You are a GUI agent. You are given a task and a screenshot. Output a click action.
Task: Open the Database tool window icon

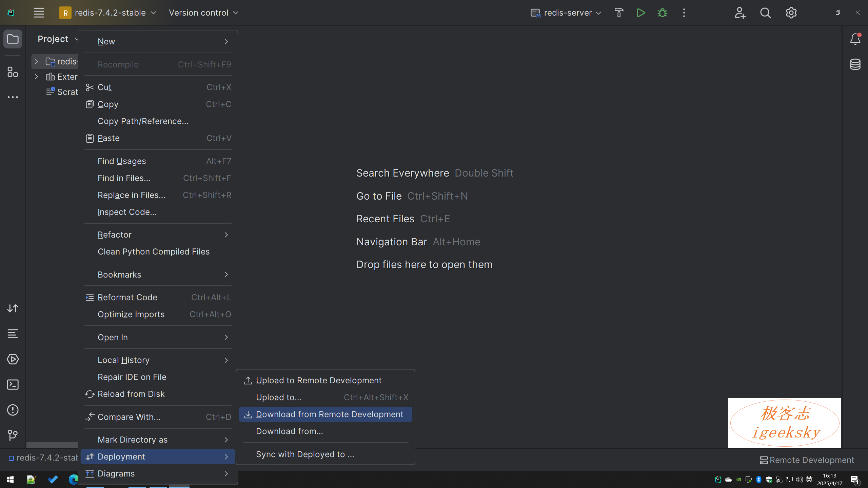[x=855, y=64]
